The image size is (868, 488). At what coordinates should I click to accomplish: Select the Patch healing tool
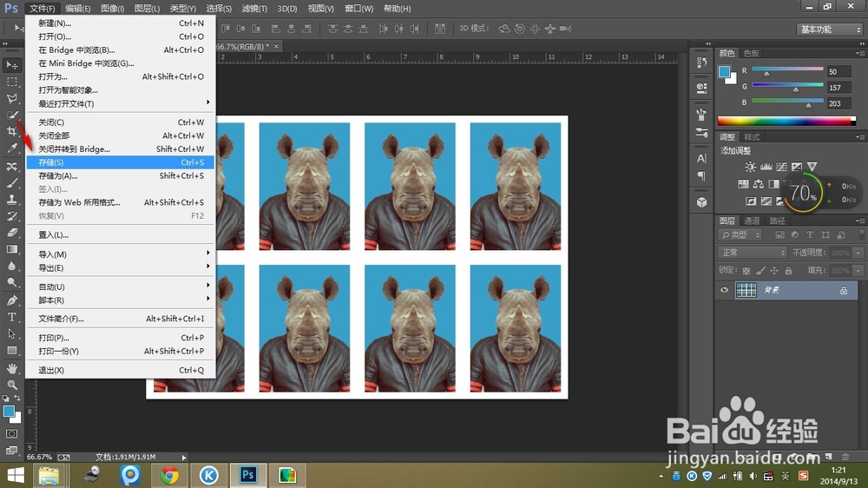[x=11, y=166]
